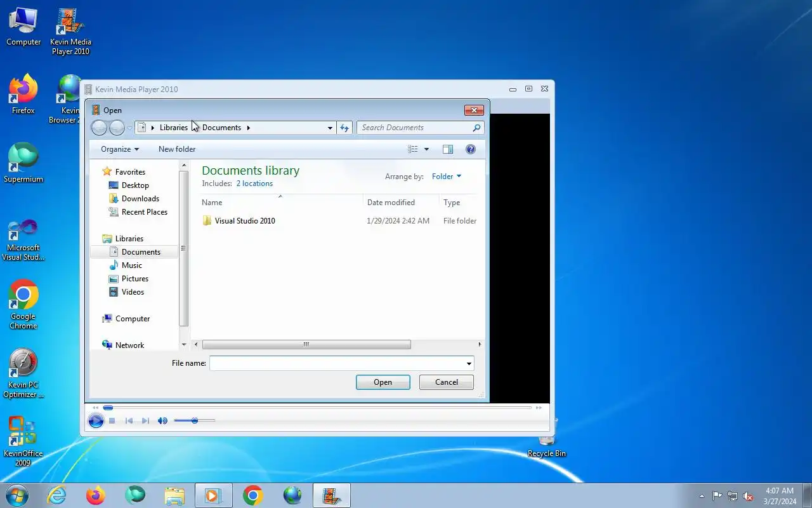Open Microsoft Visual Studio desktop shortcut

point(23,239)
